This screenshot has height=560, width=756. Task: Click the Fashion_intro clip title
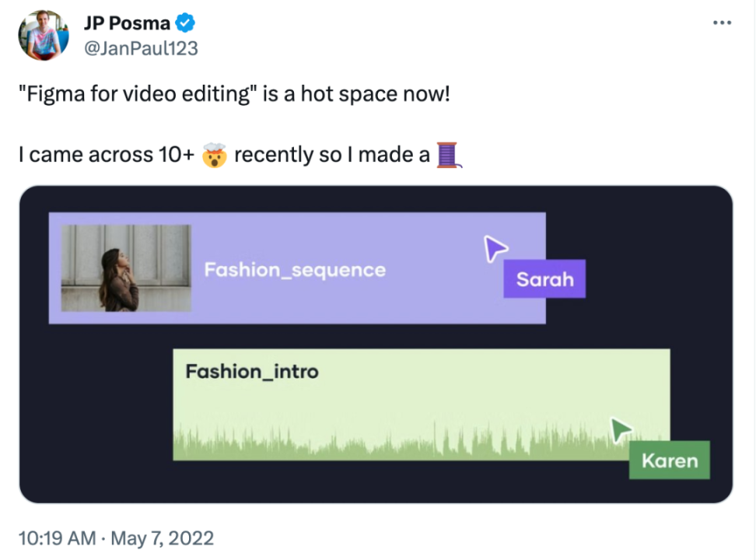click(x=252, y=371)
